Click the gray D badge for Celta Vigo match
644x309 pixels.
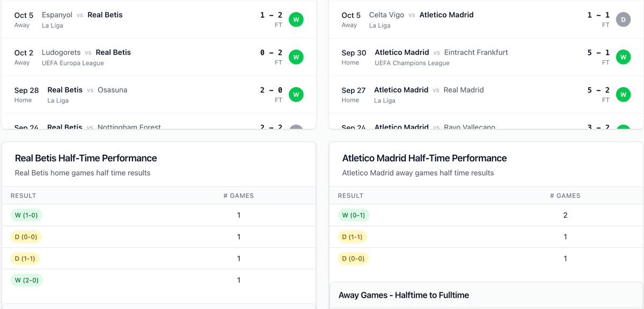coord(623,19)
